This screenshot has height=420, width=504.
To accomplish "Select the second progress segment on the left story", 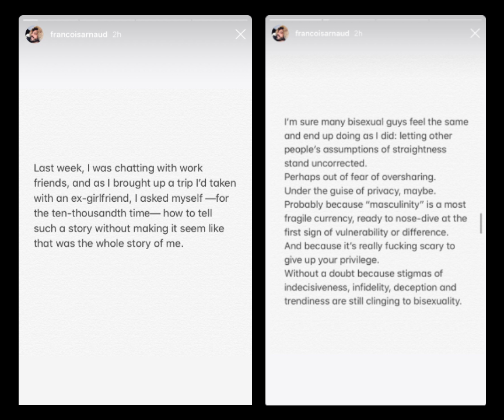I will pyautogui.click(x=107, y=20).
